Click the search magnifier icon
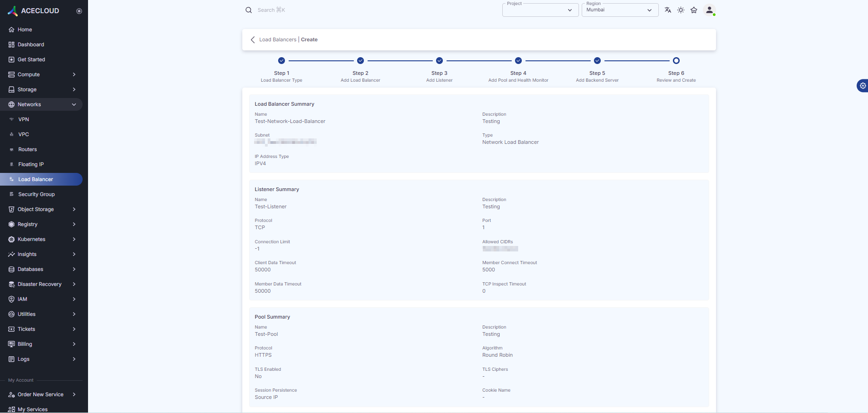868x413 pixels. (x=249, y=10)
